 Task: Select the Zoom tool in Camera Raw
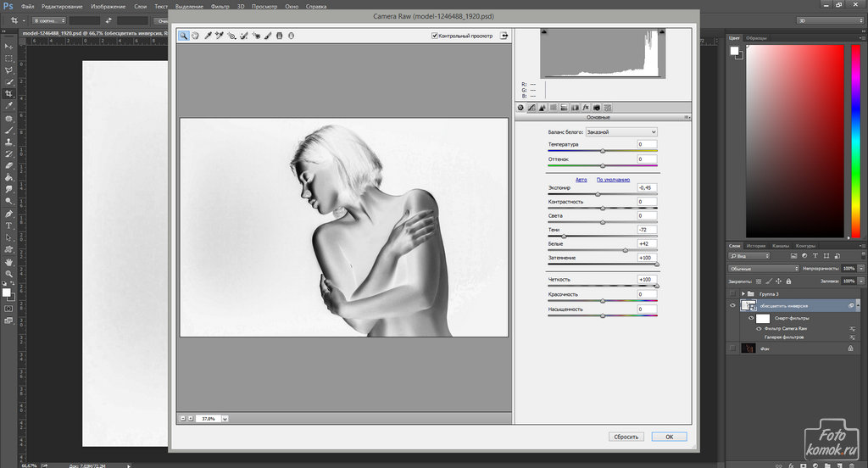coord(183,36)
